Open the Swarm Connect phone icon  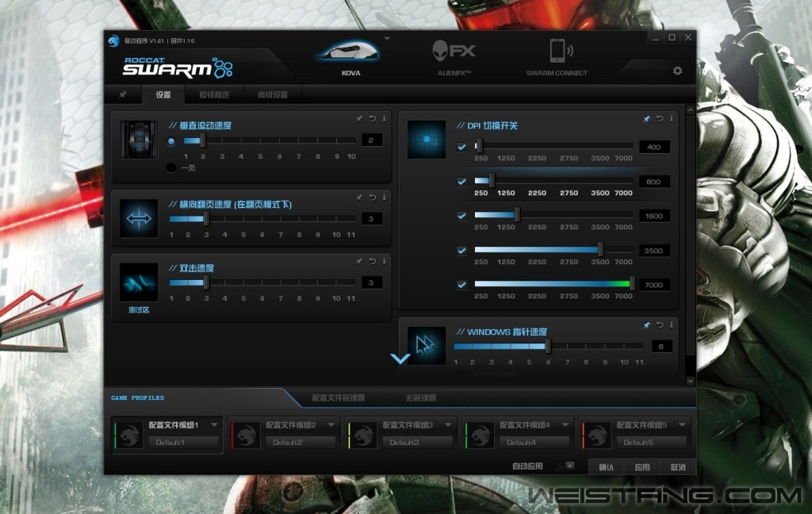(561, 51)
